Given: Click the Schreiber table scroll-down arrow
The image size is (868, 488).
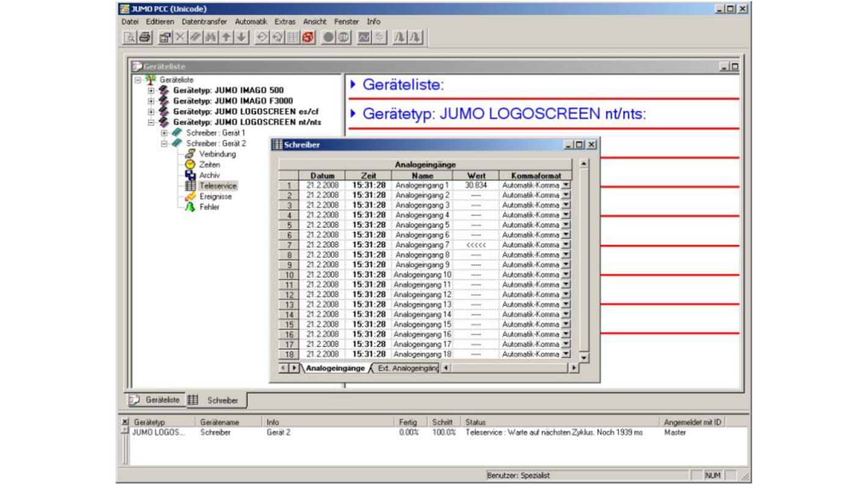Looking at the screenshot, I should point(584,358).
